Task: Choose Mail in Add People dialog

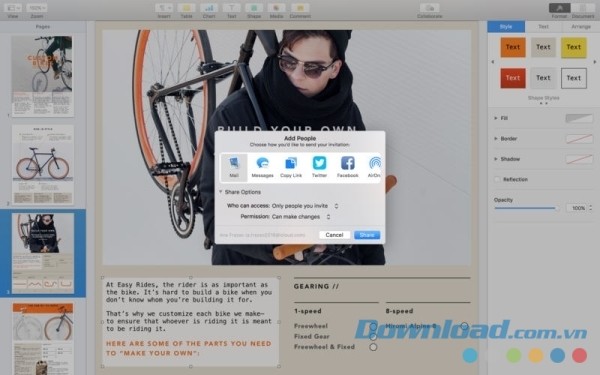Action: pos(234,167)
